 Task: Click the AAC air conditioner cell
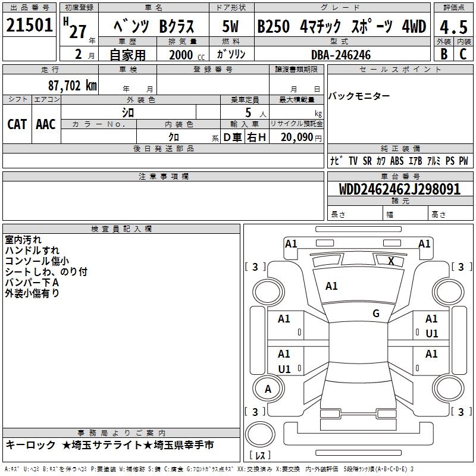pos(46,124)
